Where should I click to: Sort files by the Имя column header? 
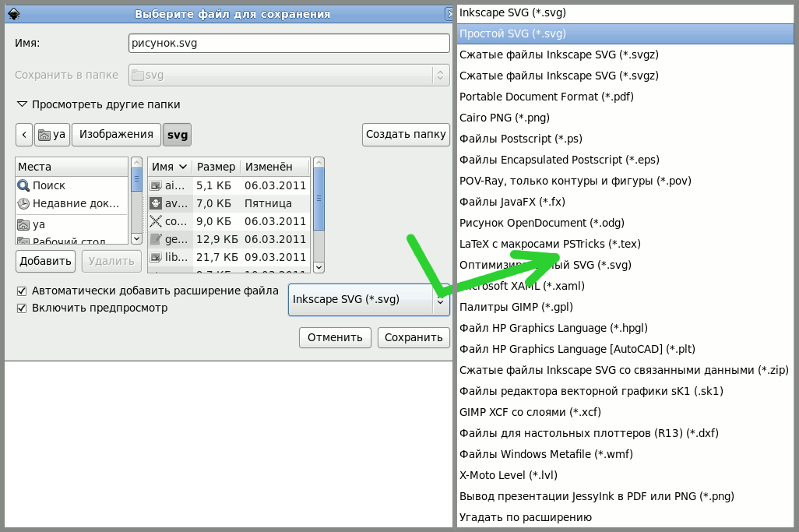[x=170, y=167]
